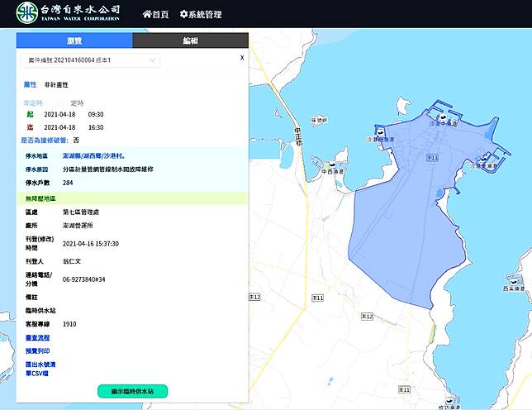Export the 匯出水號清單CSV檔 file

[40, 368]
